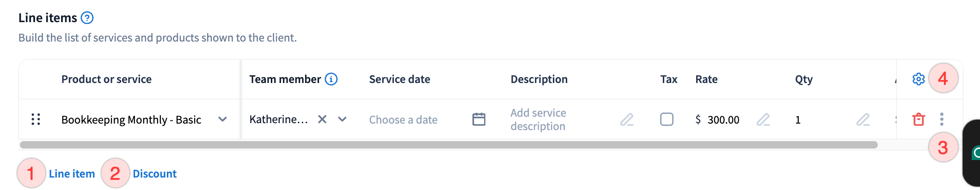
Task: Grab the row drag handle
Action: pyautogui.click(x=36, y=119)
